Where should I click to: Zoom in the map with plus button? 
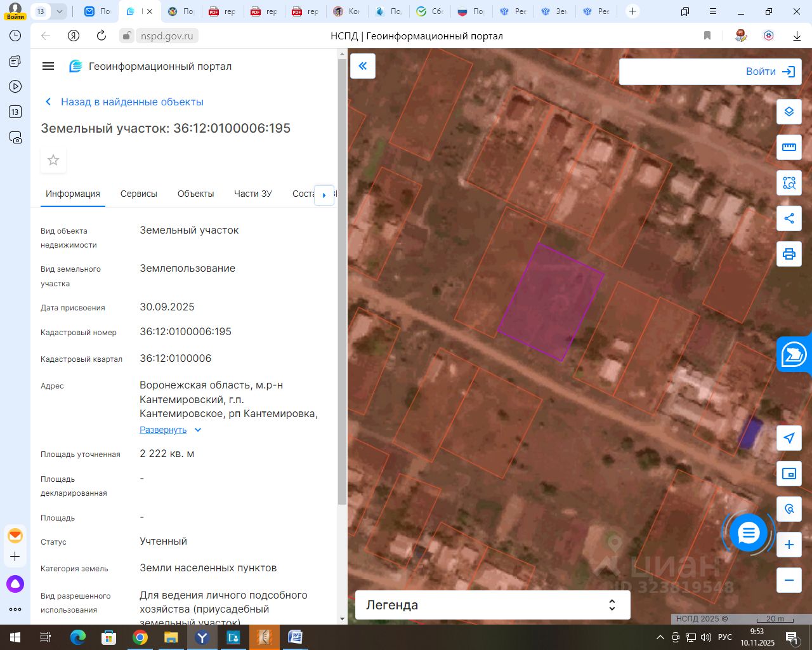coord(789,545)
